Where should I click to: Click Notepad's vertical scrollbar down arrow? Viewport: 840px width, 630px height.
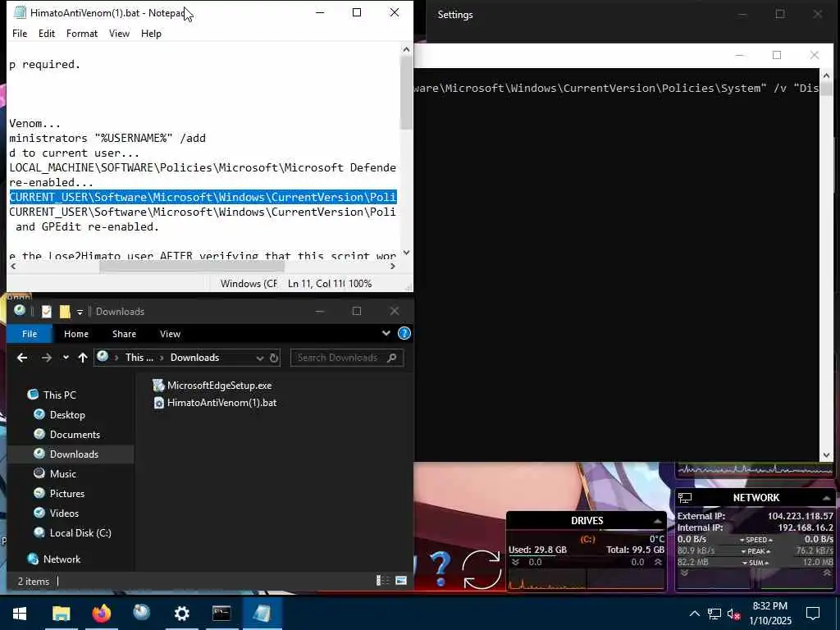(406, 252)
